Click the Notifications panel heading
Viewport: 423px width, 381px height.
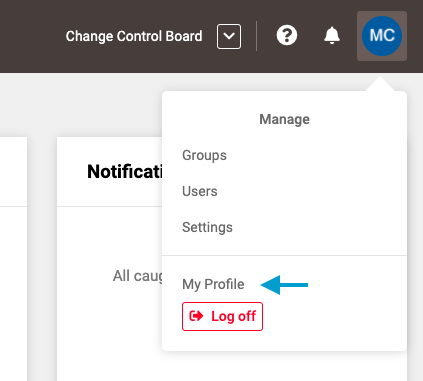[x=125, y=172]
